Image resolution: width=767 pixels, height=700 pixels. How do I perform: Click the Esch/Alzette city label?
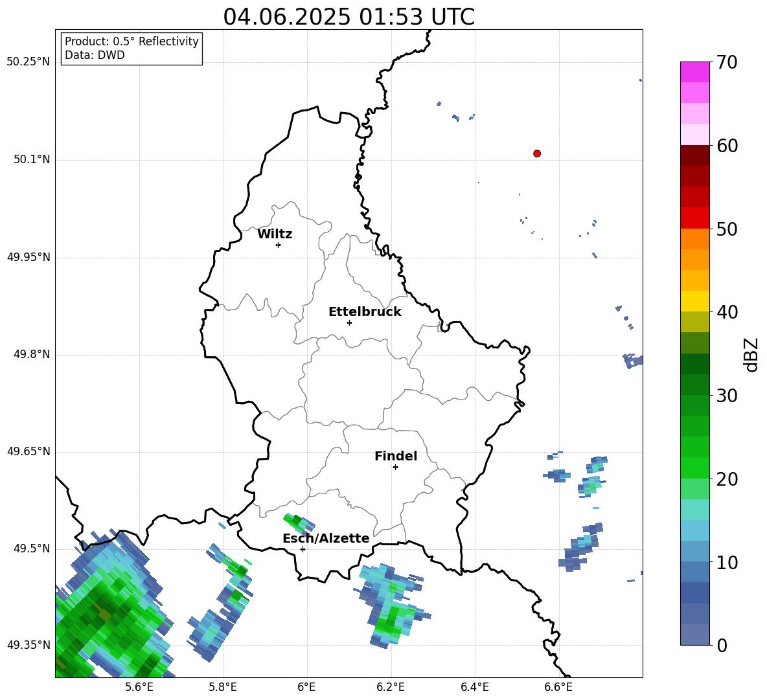click(326, 538)
